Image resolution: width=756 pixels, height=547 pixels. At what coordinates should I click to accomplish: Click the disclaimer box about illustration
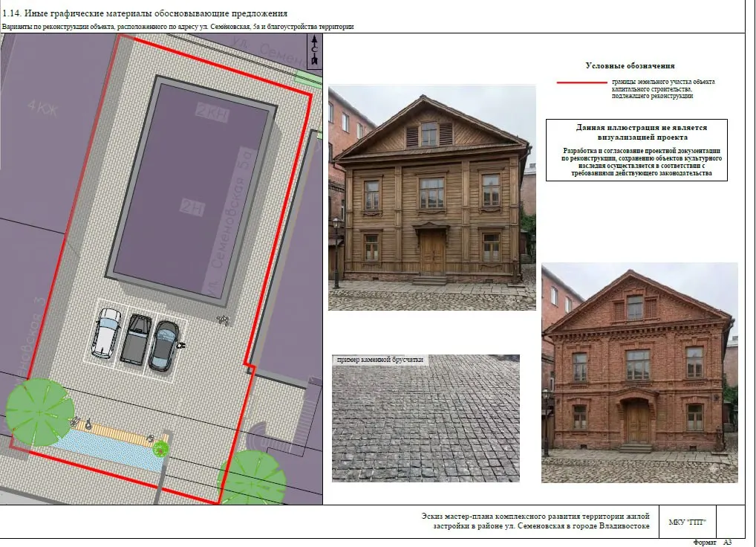point(636,150)
